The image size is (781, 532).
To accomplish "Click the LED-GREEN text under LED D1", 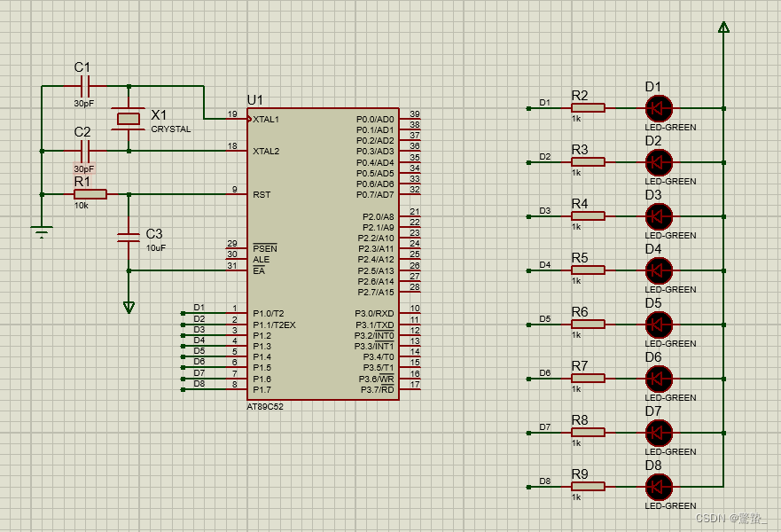I will (x=670, y=127).
